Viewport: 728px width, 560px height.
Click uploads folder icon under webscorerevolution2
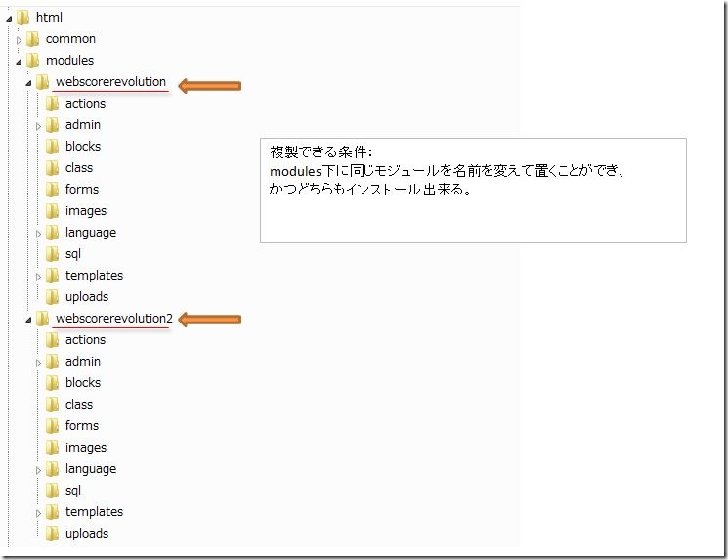(x=52, y=534)
